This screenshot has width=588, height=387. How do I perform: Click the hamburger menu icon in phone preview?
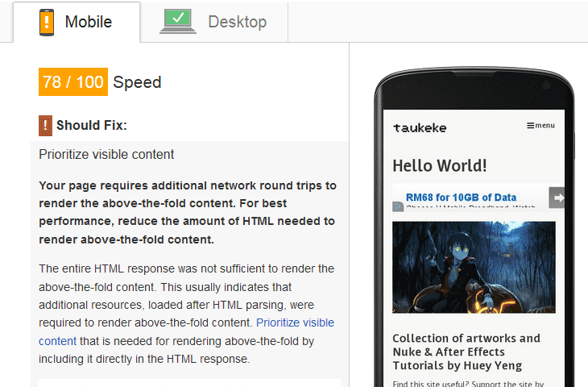pos(531,125)
